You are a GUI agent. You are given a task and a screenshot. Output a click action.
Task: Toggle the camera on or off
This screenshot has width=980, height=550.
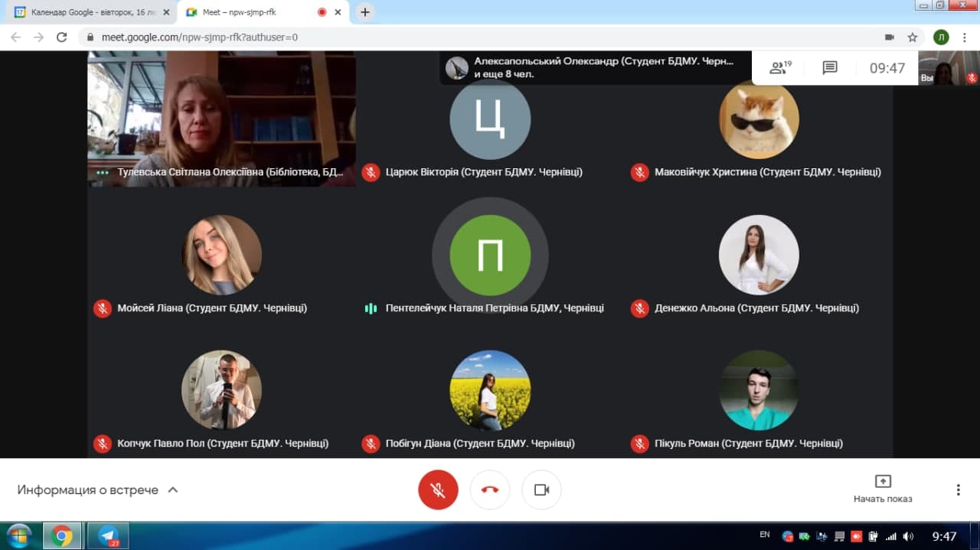tap(541, 490)
